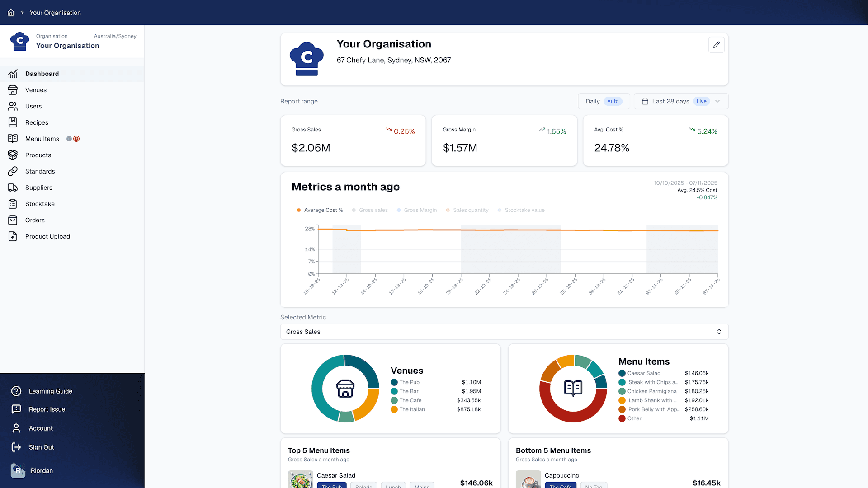Viewport: 868px width, 488px height.
Task: Open the Daily report range selector
Action: [604, 101]
